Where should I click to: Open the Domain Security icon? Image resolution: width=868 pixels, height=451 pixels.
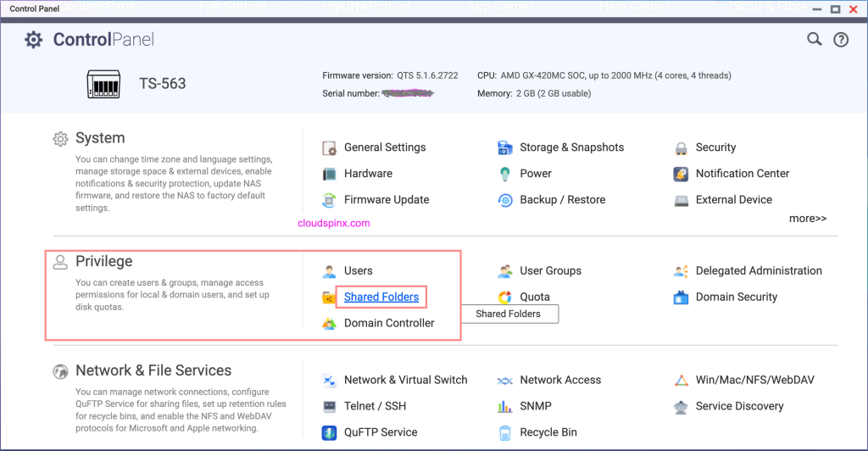pyautogui.click(x=681, y=298)
